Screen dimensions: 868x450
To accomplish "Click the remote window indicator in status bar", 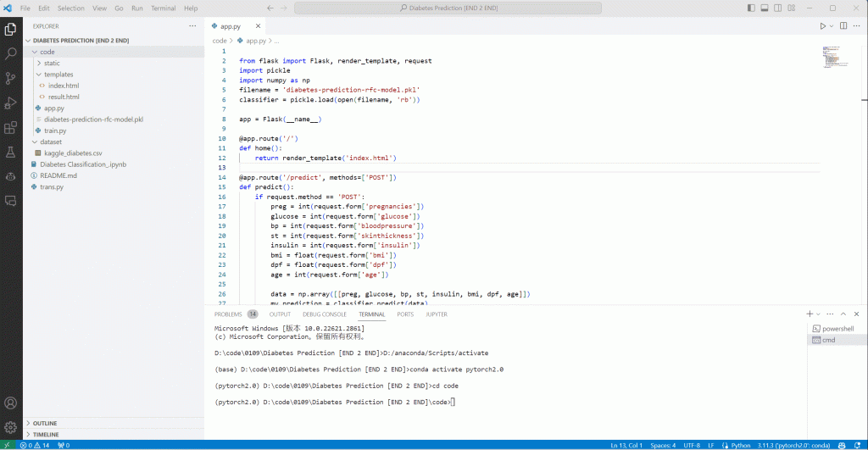I will point(7,445).
